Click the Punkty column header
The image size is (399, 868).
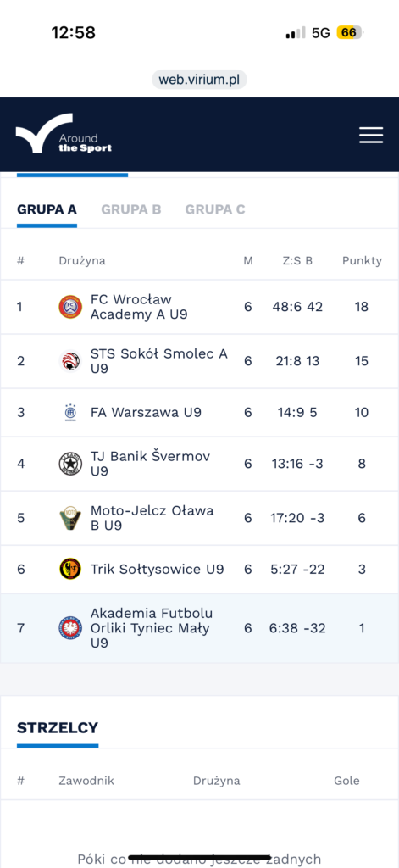(x=362, y=261)
